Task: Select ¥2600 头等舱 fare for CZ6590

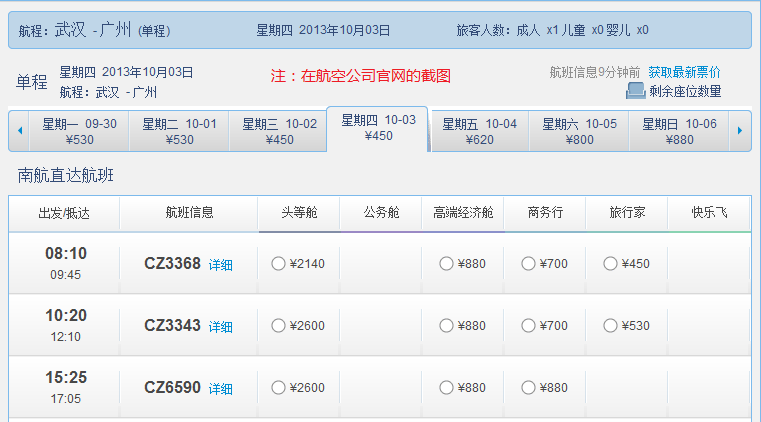Action: click(x=278, y=388)
